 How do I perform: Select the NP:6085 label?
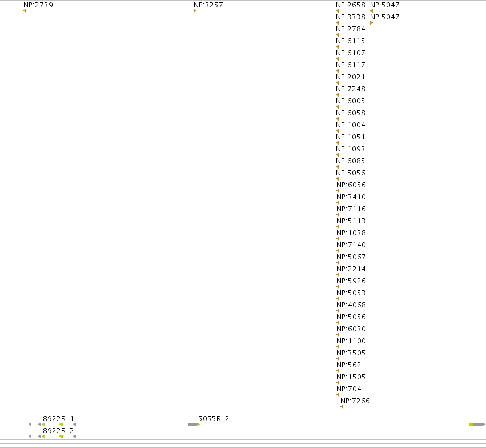coord(351,161)
